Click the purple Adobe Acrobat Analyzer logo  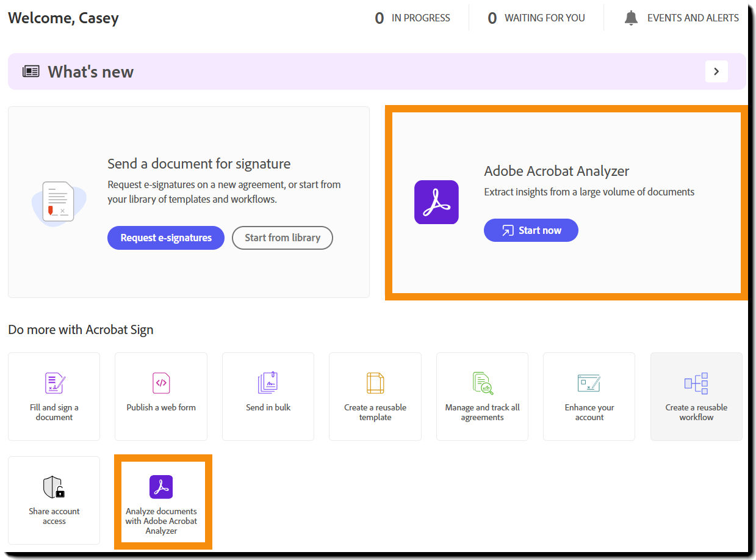(436, 202)
